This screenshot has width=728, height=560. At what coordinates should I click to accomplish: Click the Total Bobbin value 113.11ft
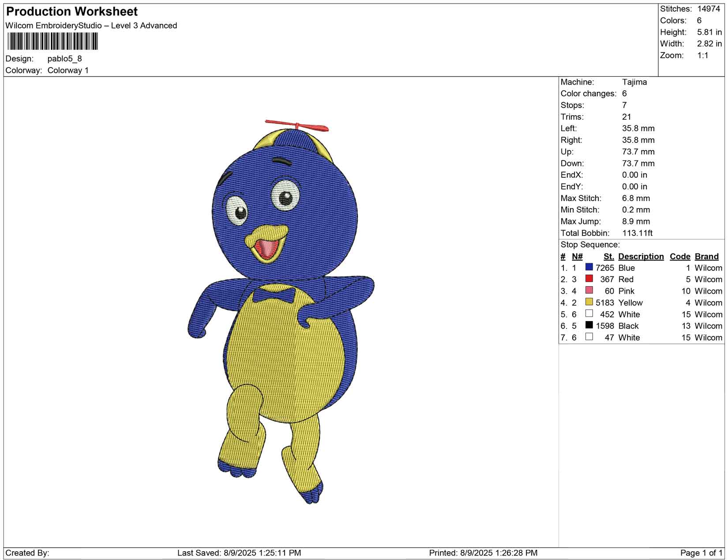pos(638,233)
